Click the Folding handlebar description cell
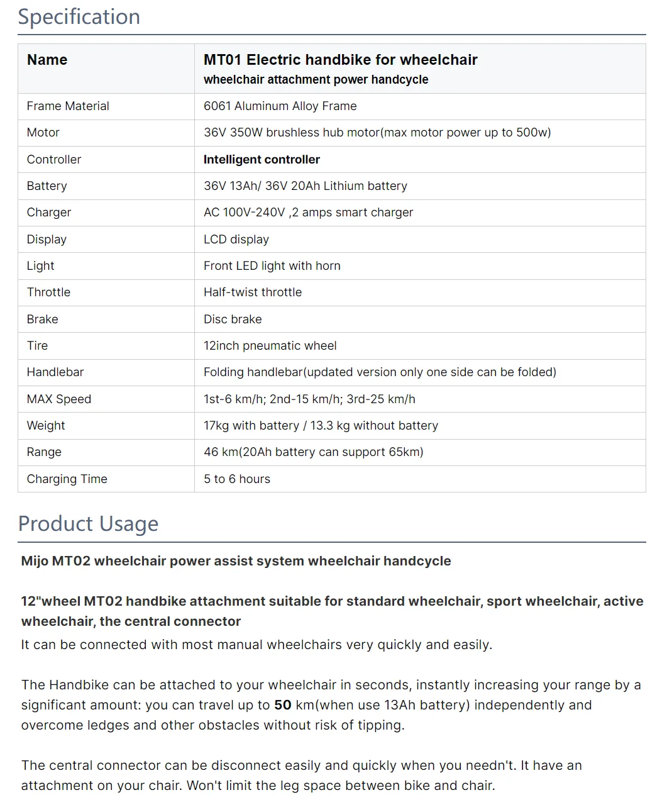This screenshot has height=812, width=667. coord(380,372)
